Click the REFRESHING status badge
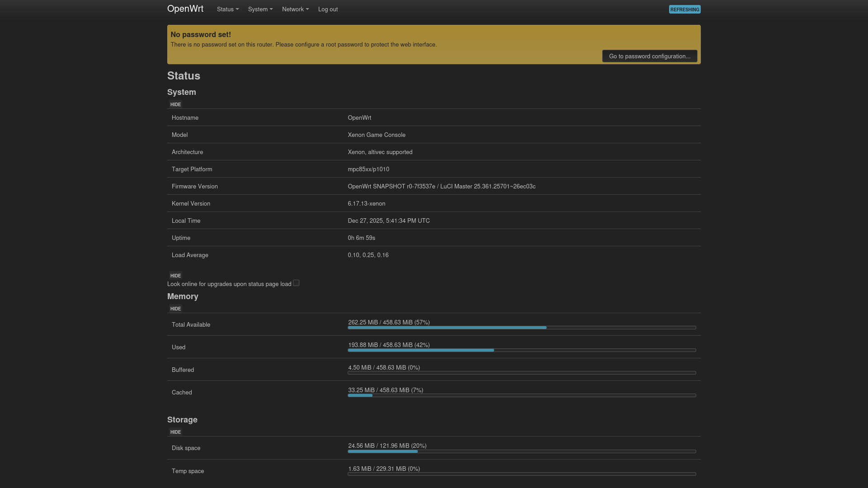 (x=684, y=9)
